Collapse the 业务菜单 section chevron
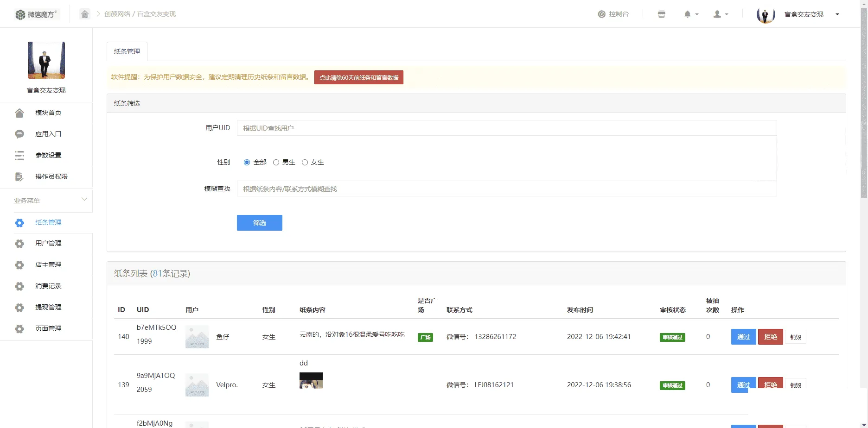The image size is (868, 428). pos(84,199)
